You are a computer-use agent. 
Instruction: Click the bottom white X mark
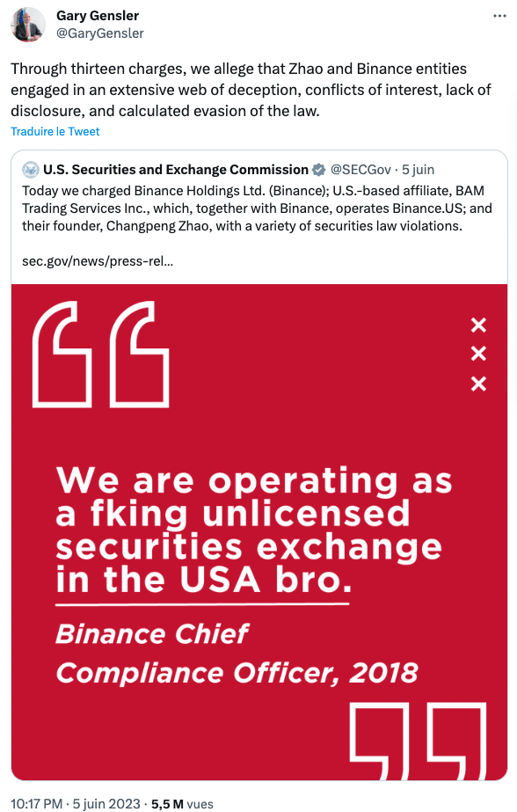(478, 384)
